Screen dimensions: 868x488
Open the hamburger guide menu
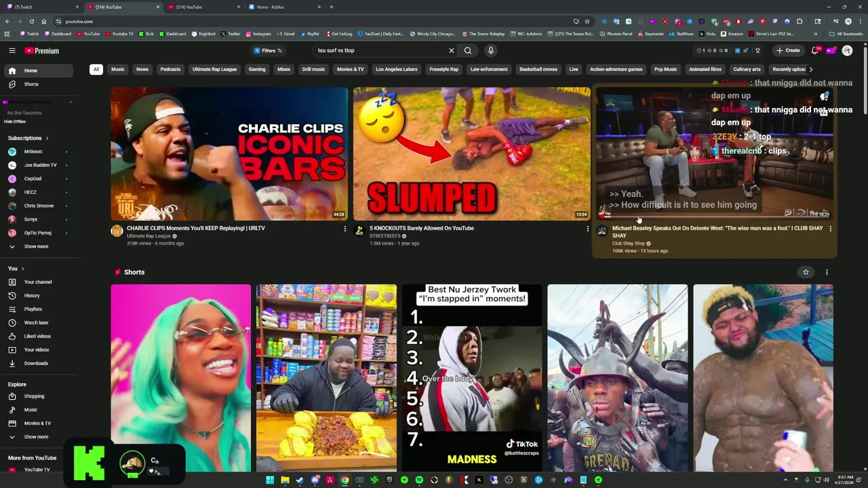[12, 51]
